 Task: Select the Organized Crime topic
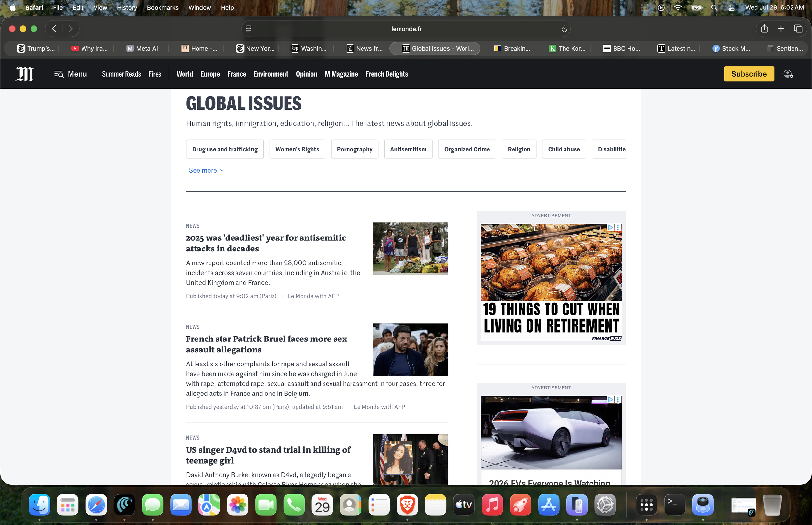467,149
